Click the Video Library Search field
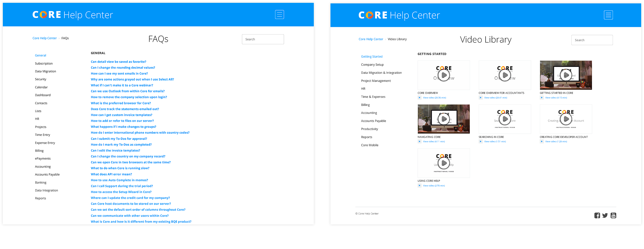 pos(592,40)
